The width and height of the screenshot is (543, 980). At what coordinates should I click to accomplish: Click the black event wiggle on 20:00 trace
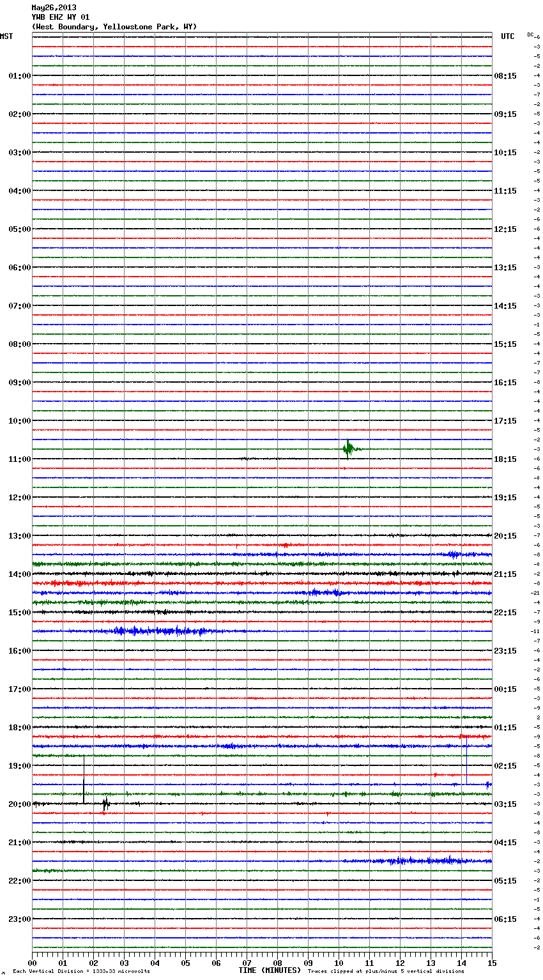pos(106,804)
